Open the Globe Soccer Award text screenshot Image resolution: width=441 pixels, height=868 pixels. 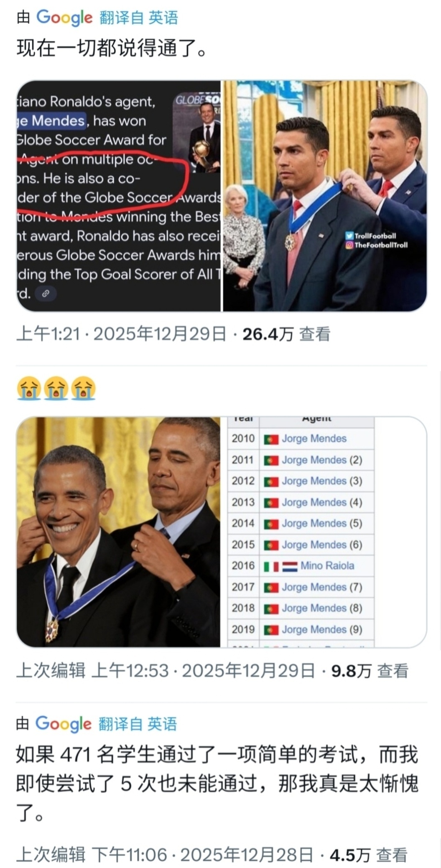click(x=118, y=196)
